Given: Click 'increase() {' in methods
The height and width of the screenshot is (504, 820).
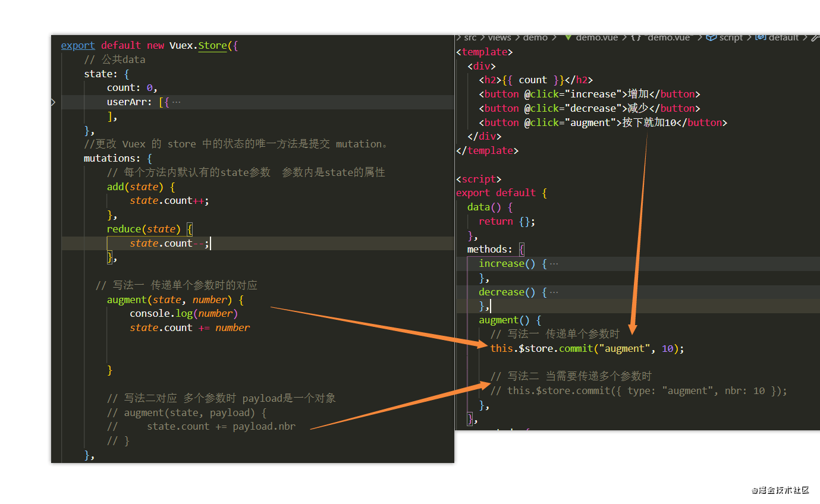Looking at the screenshot, I should [x=513, y=263].
